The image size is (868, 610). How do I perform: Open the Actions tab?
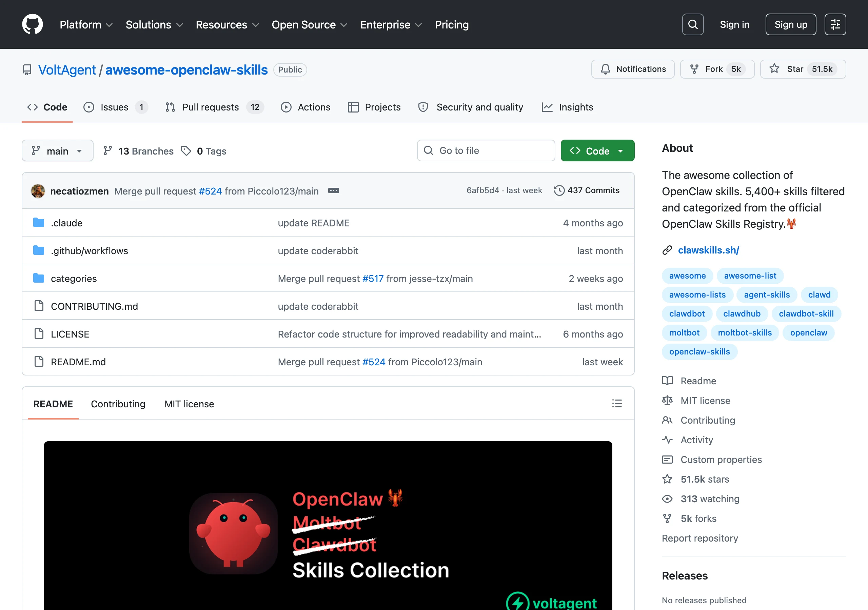[x=305, y=107]
